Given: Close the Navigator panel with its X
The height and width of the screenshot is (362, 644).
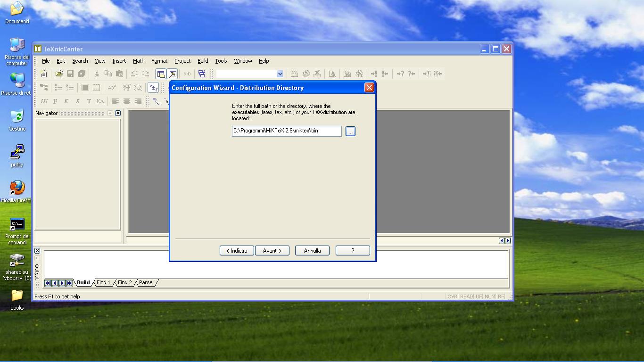Looking at the screenshot, I should (x=118, y=113).
